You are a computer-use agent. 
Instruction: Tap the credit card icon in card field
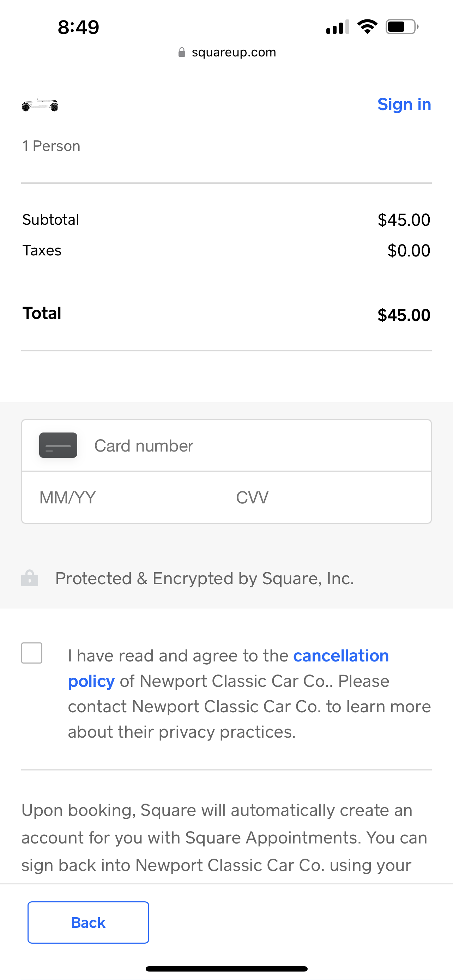tap(58, 445)
